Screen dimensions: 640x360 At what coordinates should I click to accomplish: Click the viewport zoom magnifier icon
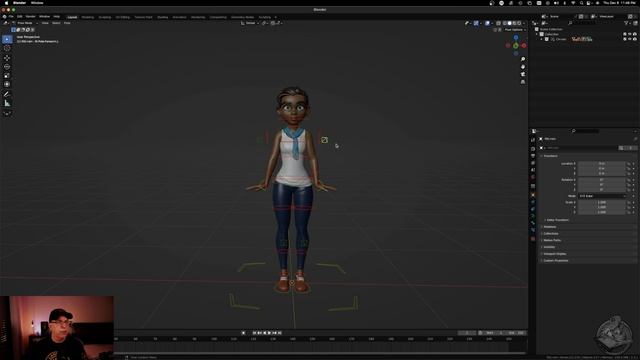(x=523, y=60)
